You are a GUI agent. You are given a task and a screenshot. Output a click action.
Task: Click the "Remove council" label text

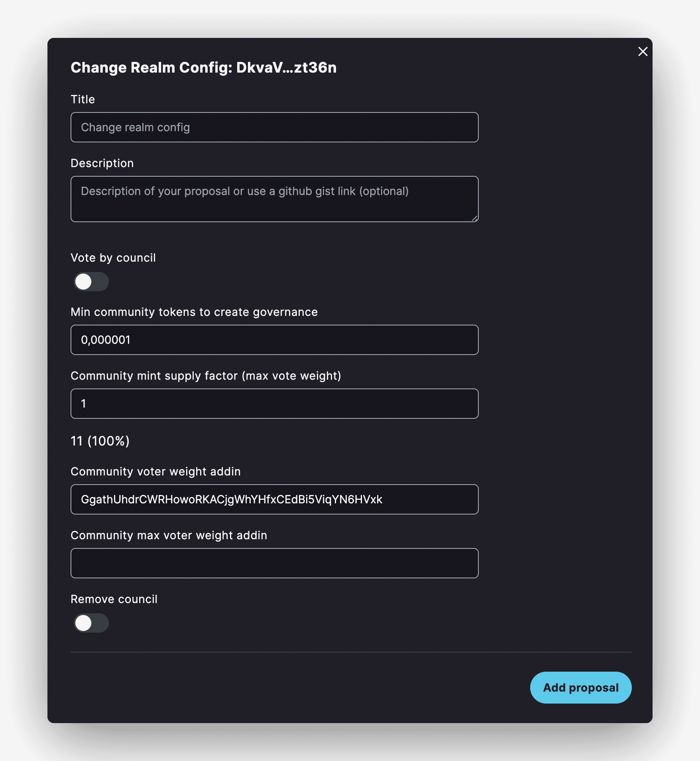point(114,599)
